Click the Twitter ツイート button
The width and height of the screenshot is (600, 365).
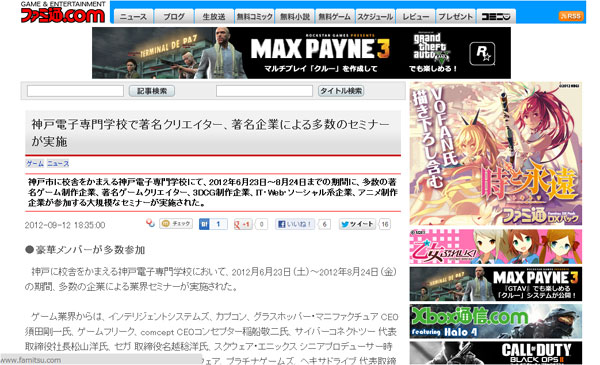[x=357, y=224]
